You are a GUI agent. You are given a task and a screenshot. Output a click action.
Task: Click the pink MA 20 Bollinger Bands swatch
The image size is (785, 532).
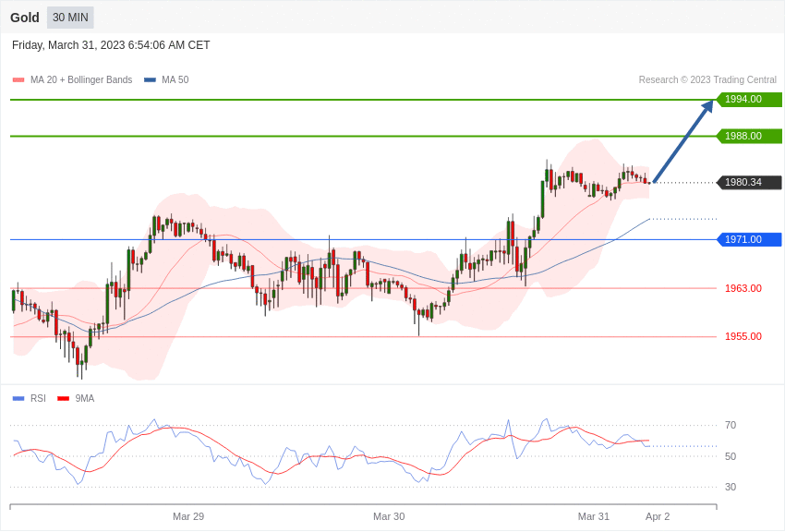point(18,80)
